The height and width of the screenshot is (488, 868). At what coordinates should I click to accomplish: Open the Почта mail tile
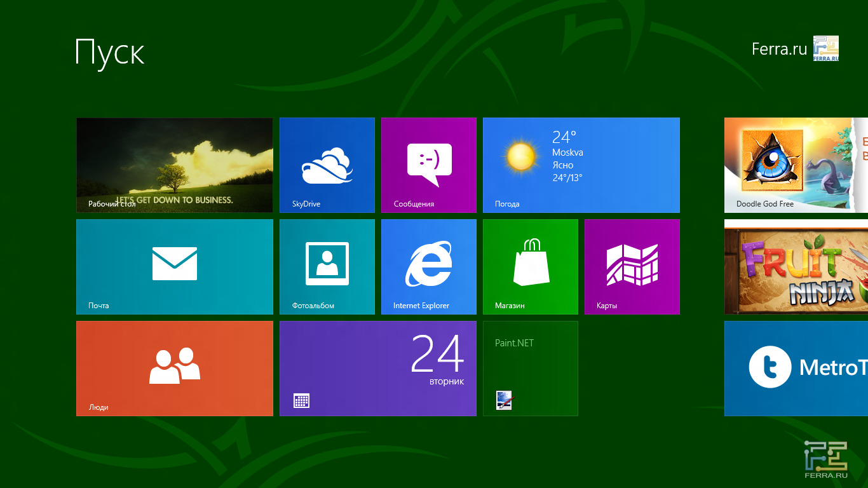coord(174,267)
